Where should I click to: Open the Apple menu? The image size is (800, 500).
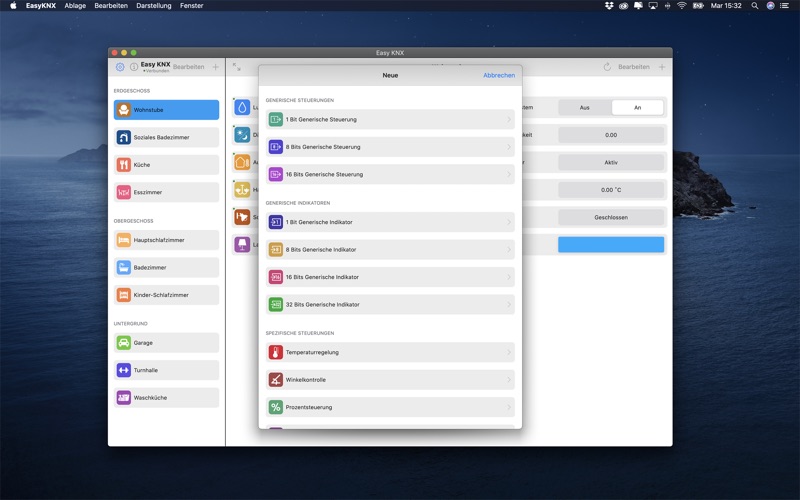(13, 6)
